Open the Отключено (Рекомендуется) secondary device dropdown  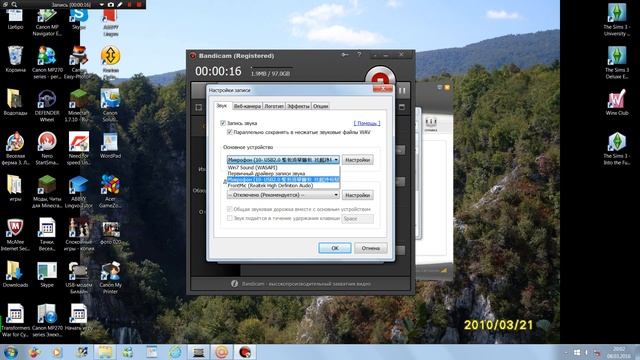pyautogui.click(x=283, y=195)
